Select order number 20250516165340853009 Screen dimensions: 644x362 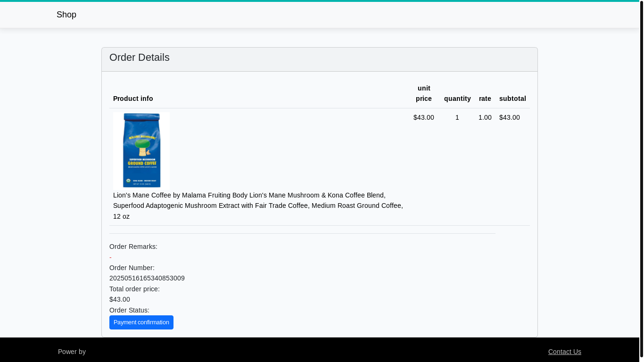tap(147, 278)
